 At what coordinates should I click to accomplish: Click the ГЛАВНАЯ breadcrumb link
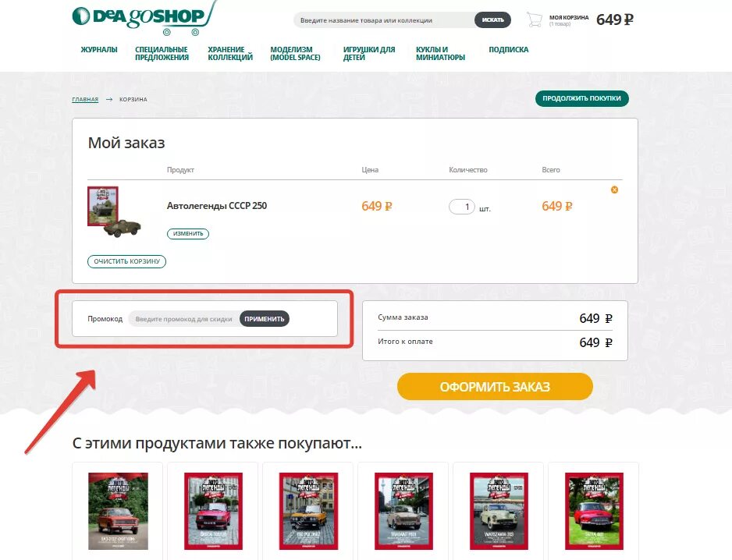tap(85, 99)
